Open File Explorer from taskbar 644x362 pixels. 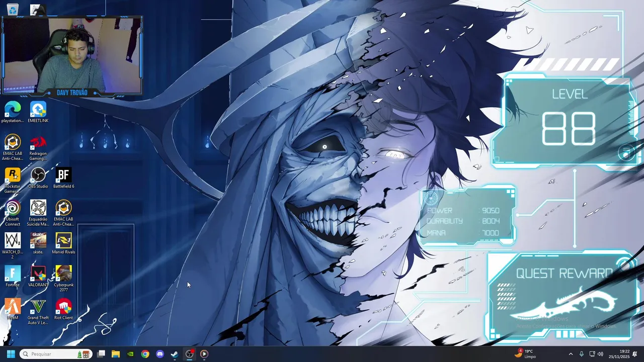116,354
